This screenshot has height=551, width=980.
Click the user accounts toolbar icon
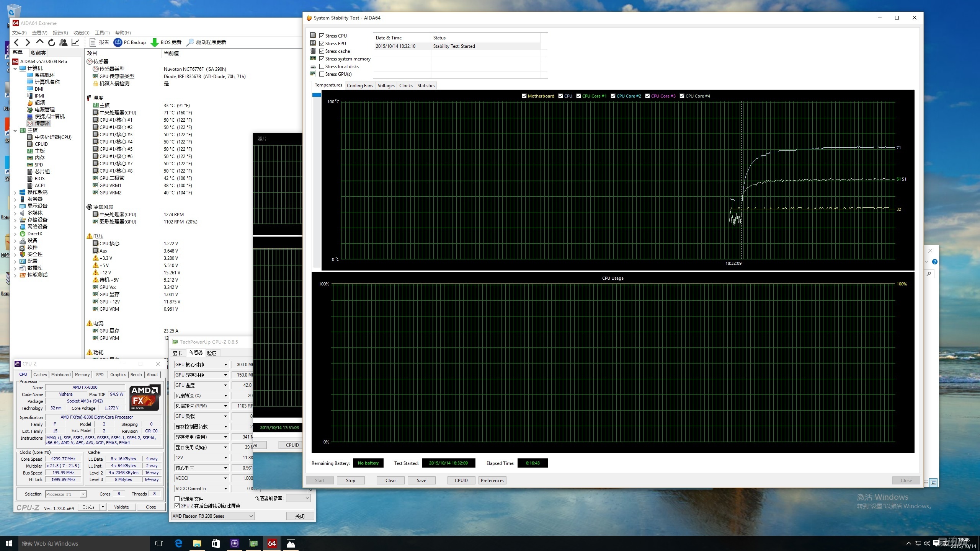[x=64, y=42]
